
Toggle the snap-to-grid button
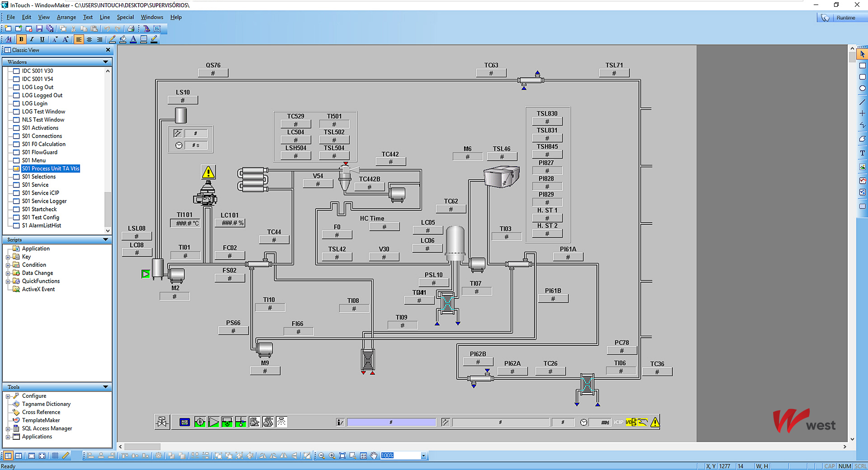(x=55, y=456)
